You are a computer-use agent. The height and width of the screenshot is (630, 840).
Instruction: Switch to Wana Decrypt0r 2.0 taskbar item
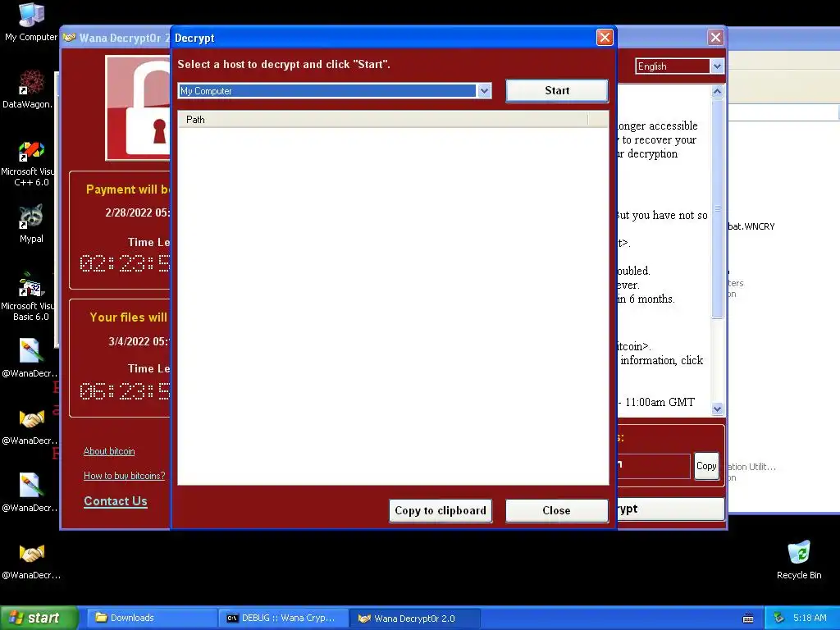pyautogui.click(x=414, y=618)
